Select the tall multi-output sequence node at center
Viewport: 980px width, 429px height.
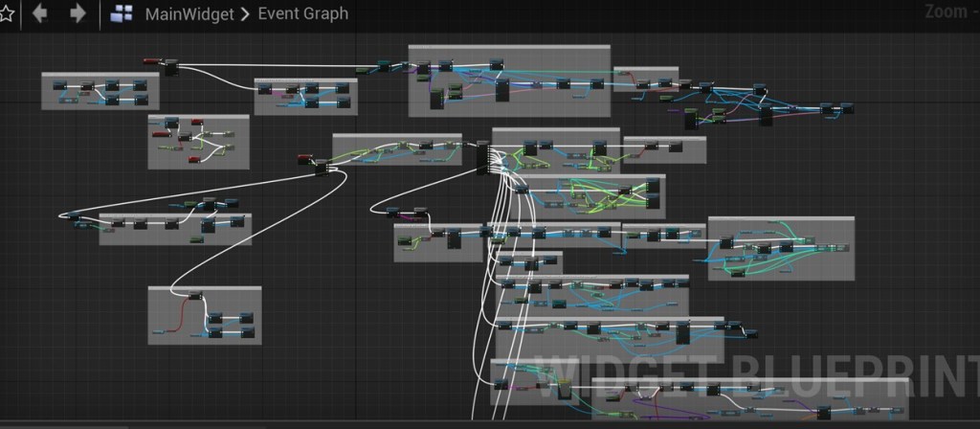(x=482, y=157)
